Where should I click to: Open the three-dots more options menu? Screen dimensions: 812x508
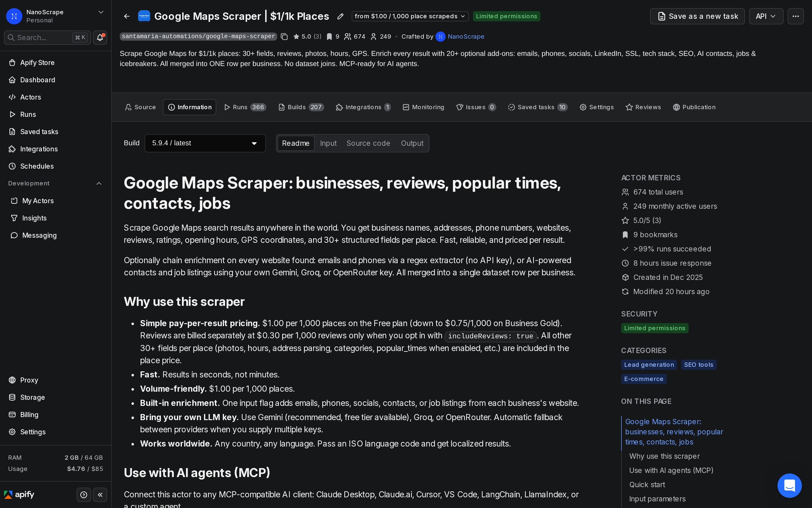point(796,16)
